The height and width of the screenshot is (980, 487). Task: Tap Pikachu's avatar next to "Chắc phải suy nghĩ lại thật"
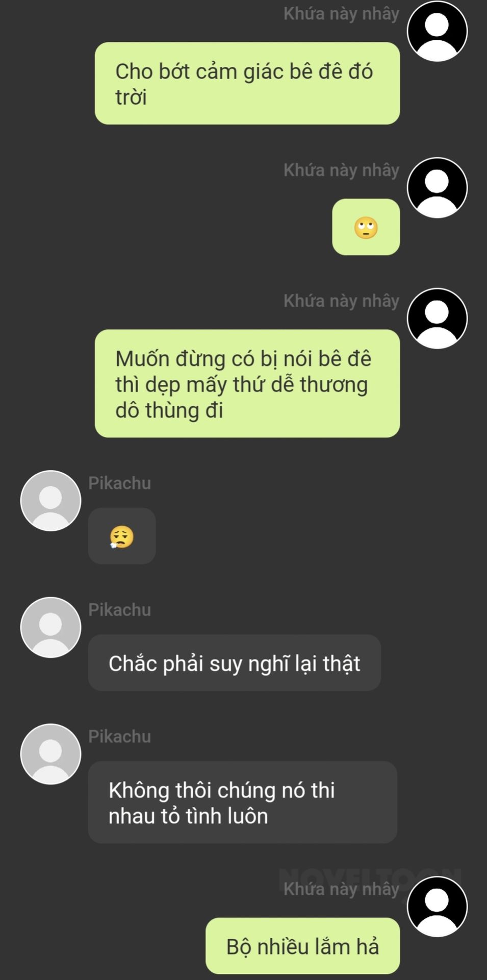tap(50, 627)
